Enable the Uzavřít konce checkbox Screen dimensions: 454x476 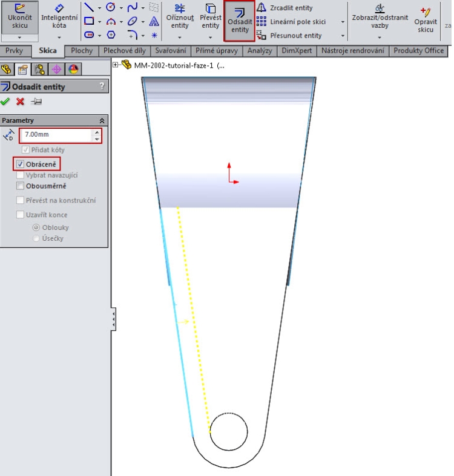pos(20,215)
